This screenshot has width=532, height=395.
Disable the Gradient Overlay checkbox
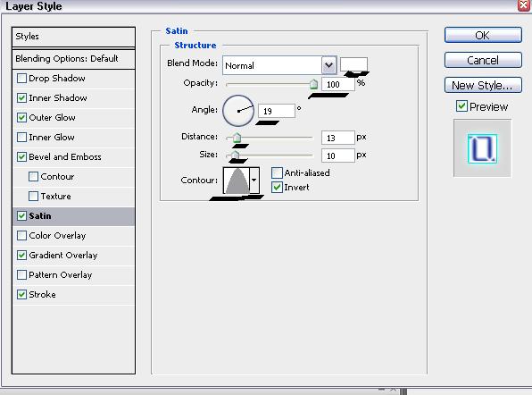[x=21, y=255]
